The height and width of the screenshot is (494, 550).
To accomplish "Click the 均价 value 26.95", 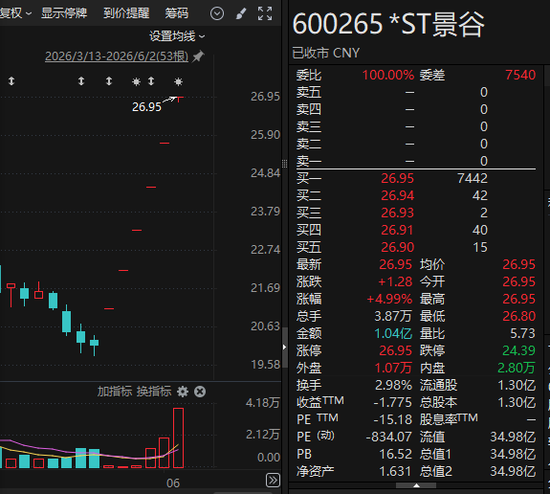I will (x=519, y=264).
